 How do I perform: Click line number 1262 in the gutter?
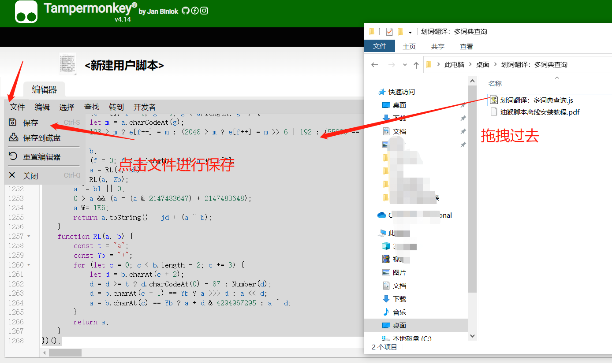16,284
